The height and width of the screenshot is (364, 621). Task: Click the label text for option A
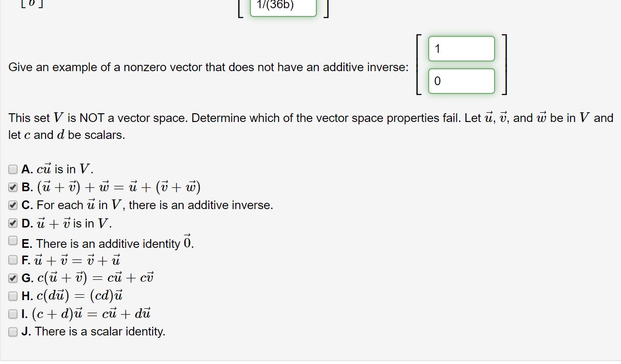click(58, 168)
